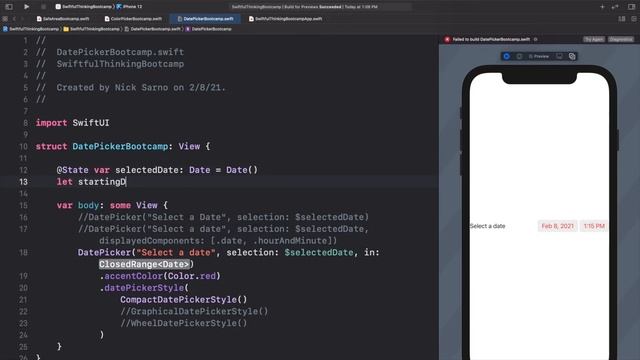640x360 pixels.
Task: Click 'CompactDatePickerStyle()' on line 21
Action: click(x=184, y=300)
